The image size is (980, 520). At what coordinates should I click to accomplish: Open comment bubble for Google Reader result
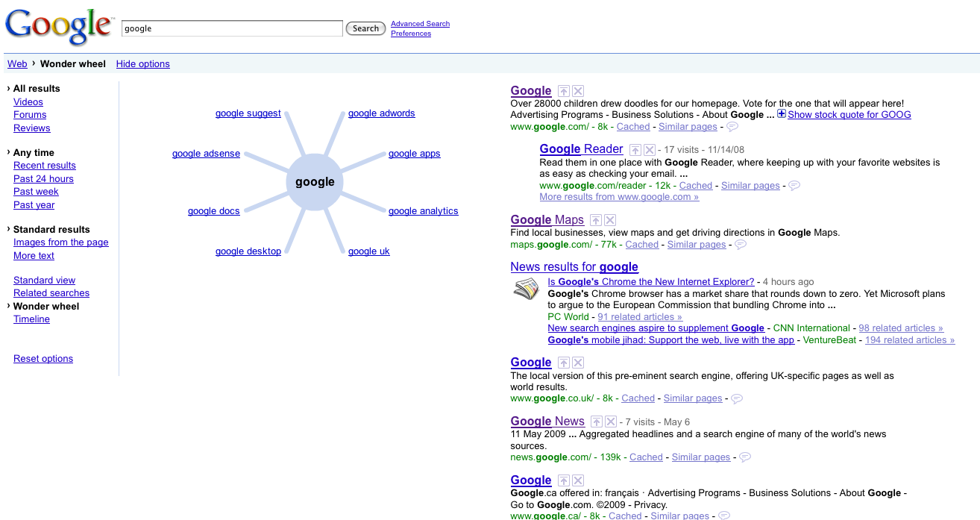(x=794, y=186)
